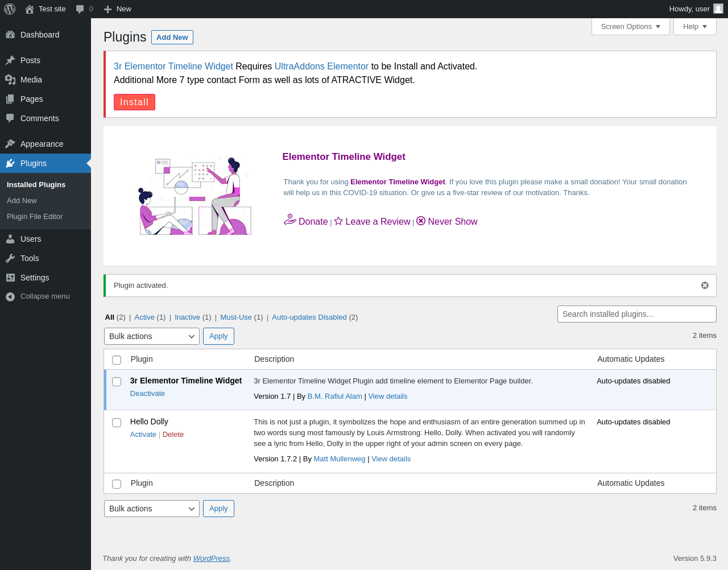Click the Search installed plugins field
The height and width of the screenshot is (570, 728).
[637, 314]
